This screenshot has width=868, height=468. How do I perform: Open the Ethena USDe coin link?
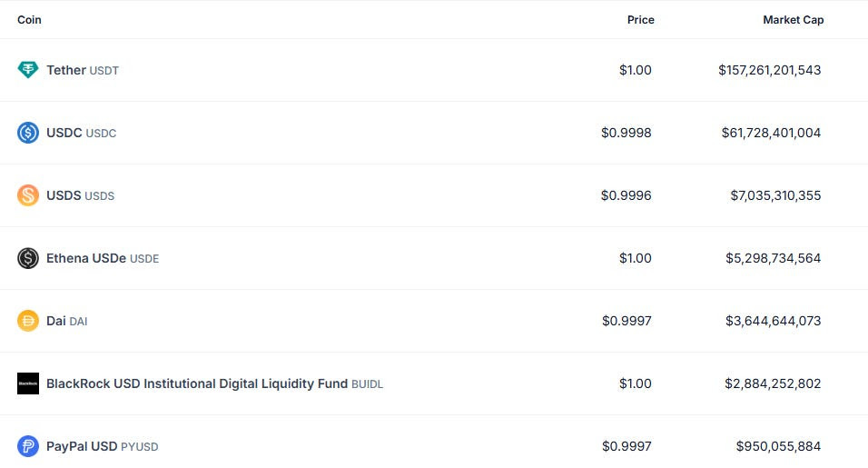point(103,258)
